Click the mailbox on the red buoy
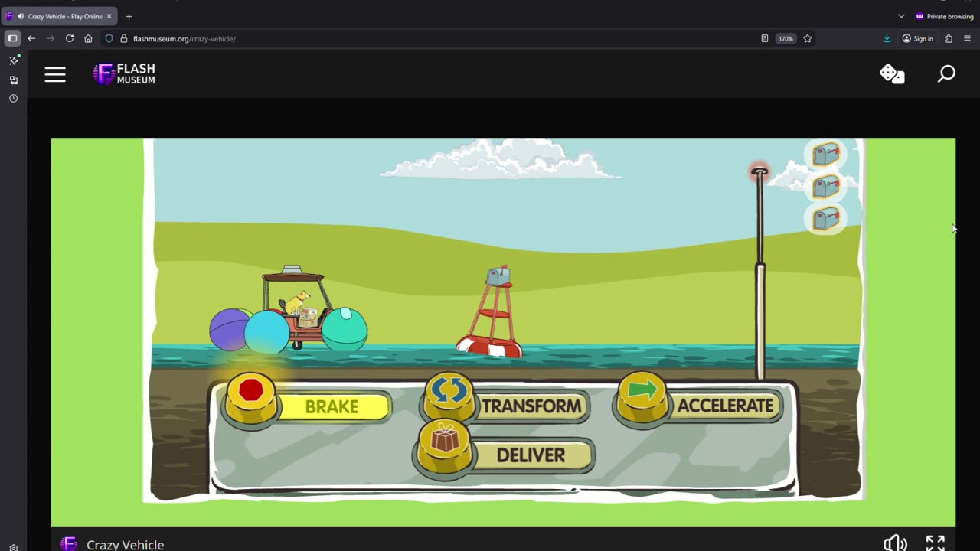The width and height of the screenshot is (980, 551). tap(498, 276)
